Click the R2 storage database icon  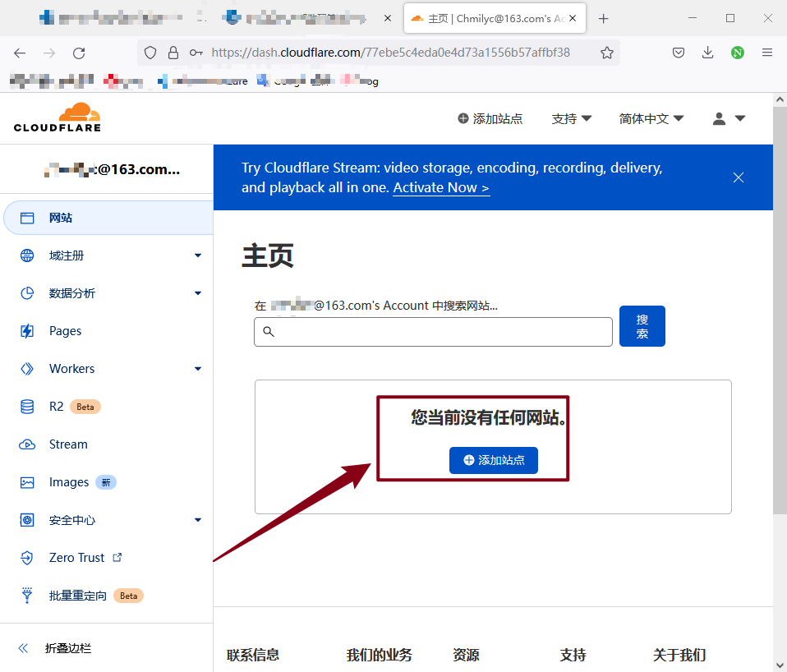click(x=27, y=407)
